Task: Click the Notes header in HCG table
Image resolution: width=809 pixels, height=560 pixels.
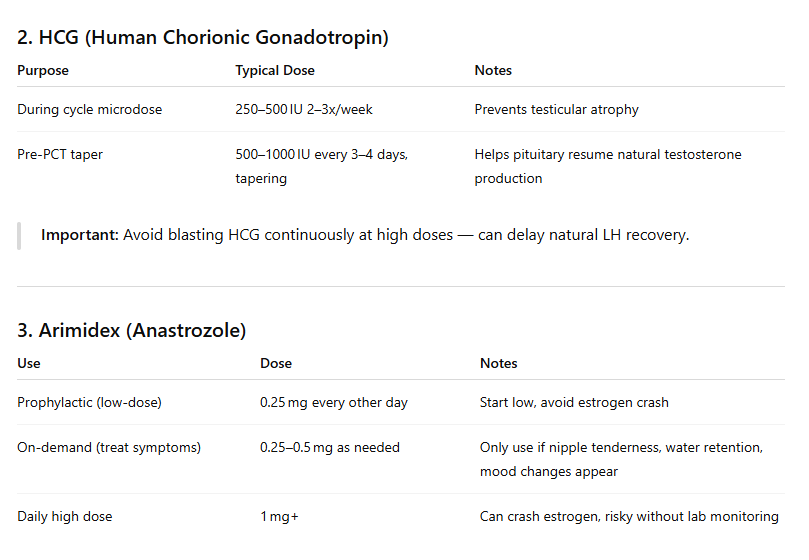Action: tap(493, 70)
